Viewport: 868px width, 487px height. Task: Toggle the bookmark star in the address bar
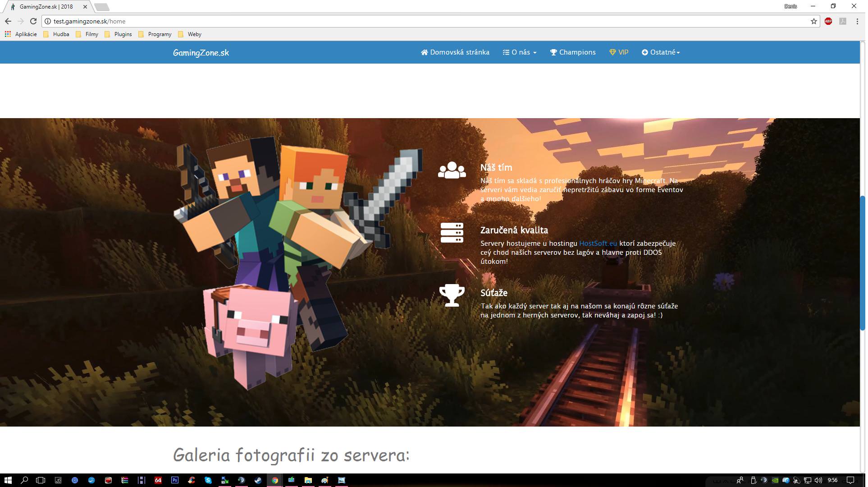[814, 21]
